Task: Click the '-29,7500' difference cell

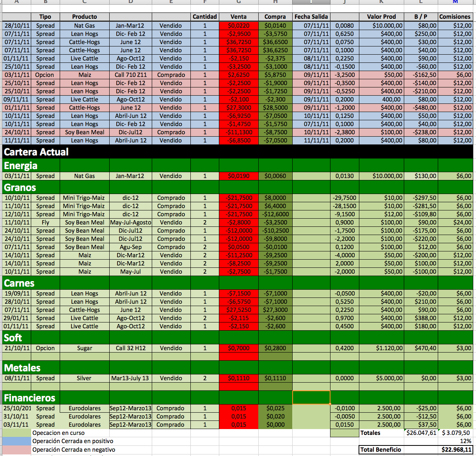Action: [345, 198]
